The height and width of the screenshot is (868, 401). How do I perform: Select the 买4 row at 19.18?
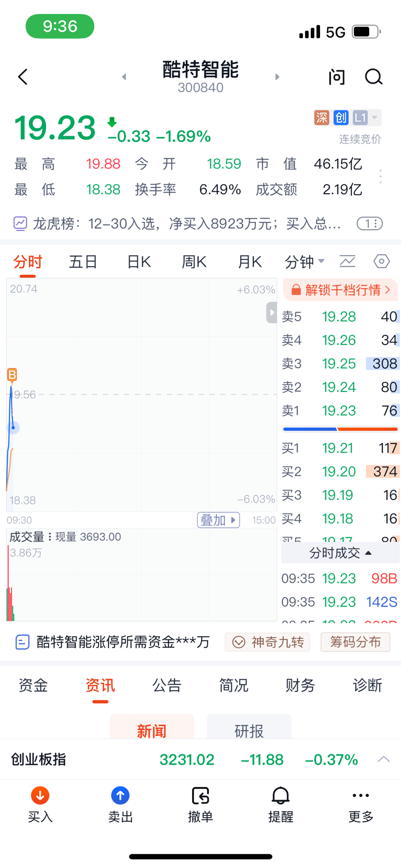pyautogui.click(x=340, y=519)
